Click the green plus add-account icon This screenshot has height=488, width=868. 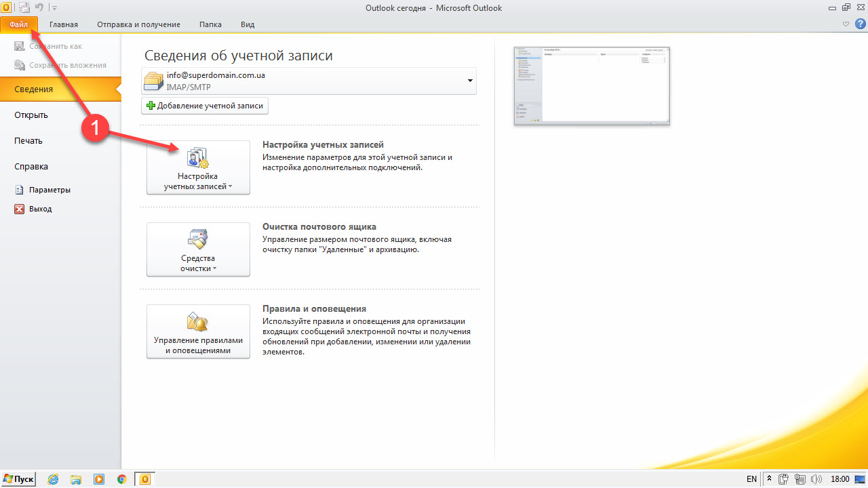click(x=151, y=106)
